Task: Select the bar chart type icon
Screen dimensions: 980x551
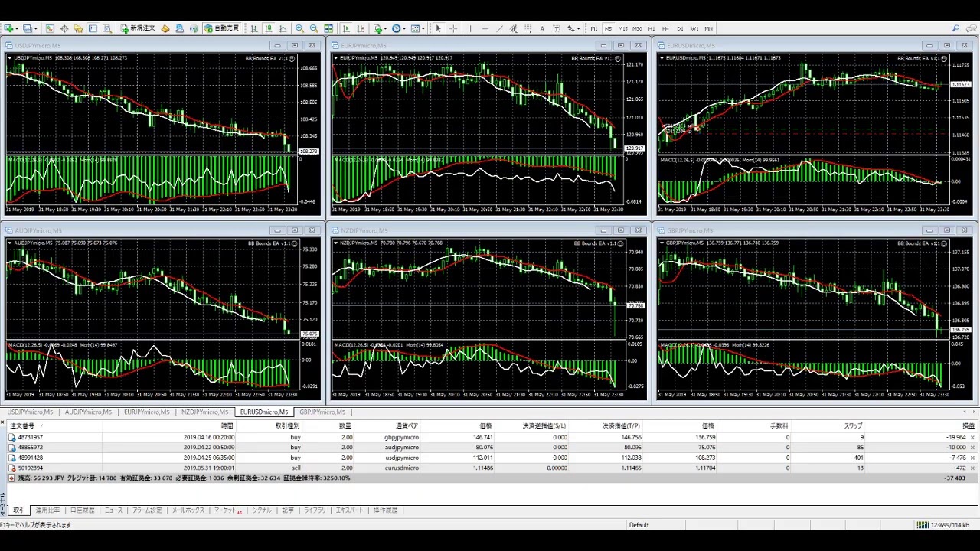Action: (x=253, y=28)
